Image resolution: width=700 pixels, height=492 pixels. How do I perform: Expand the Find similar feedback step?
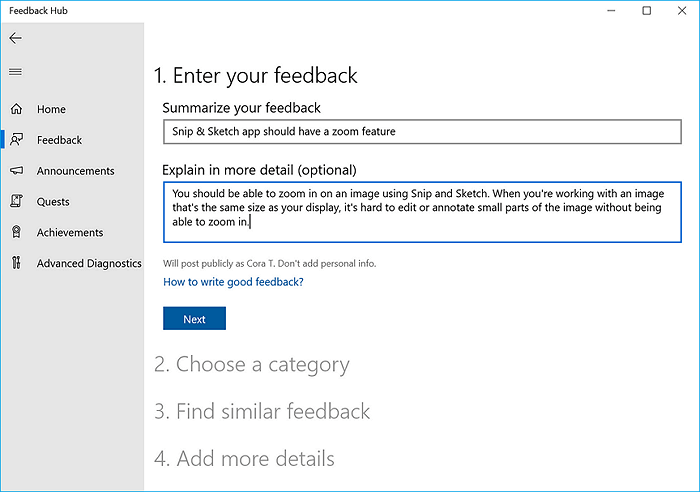pyautogui.click(x=262, y=411)
